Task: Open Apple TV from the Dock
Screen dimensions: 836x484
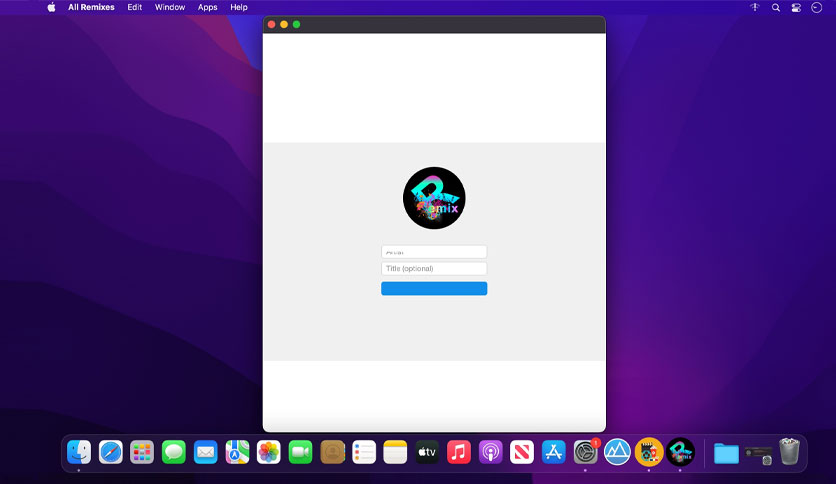Action: coord(427,453)
